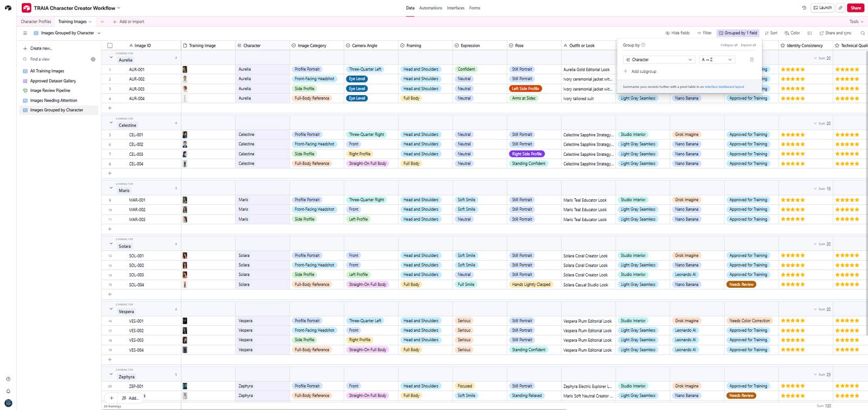Delete the Character grouping trash icon

tap(752, 60)
